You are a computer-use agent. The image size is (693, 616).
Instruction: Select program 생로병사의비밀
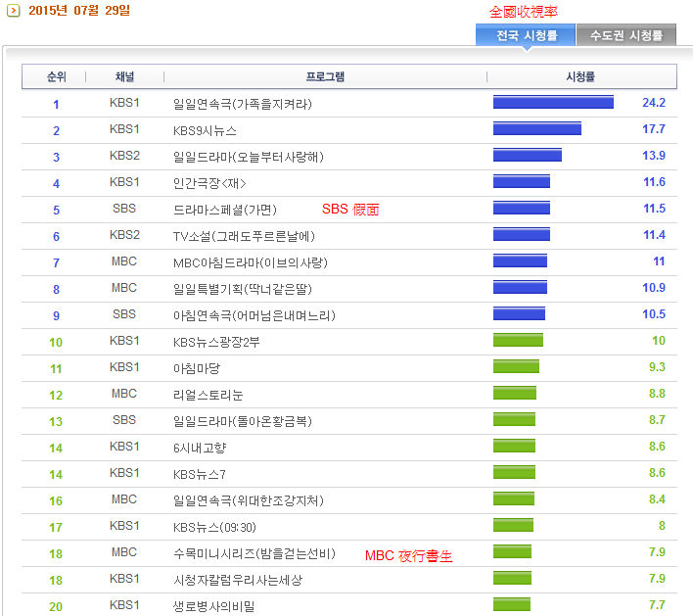coord(214,607)
